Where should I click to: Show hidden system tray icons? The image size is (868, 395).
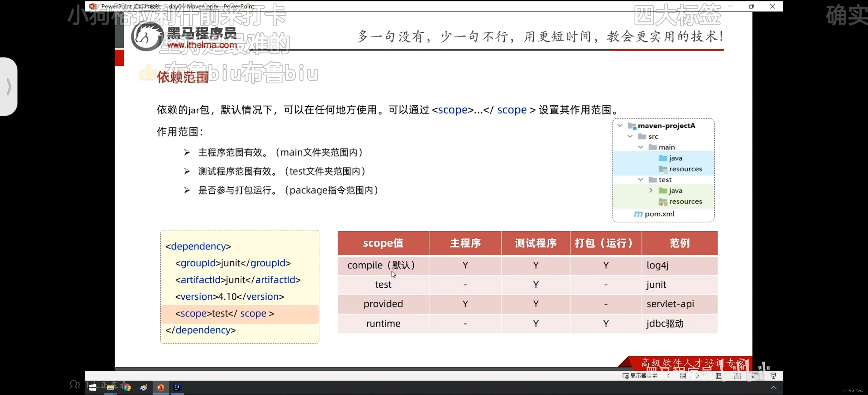[x=773, y=388]
